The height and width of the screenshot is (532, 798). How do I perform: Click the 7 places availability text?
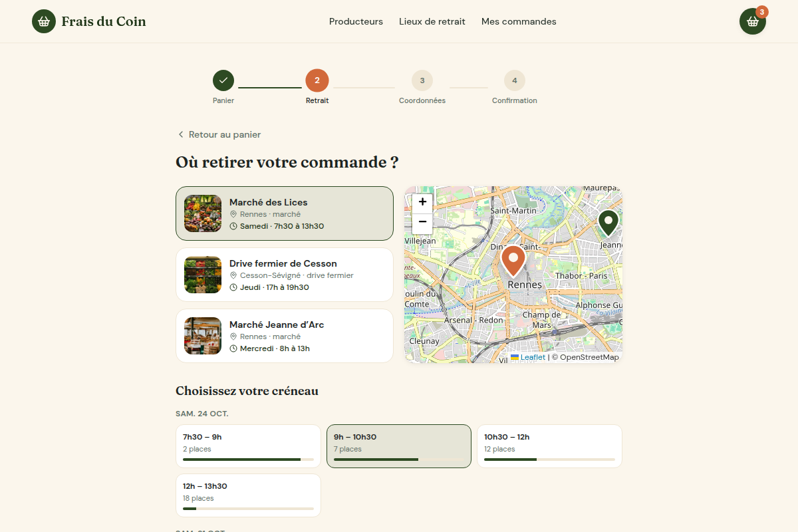tap(348, 449)
